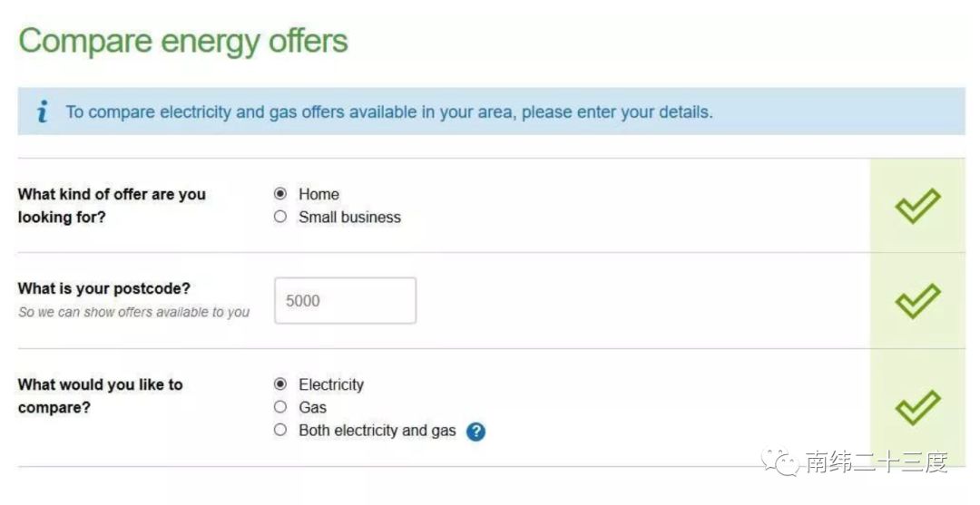This screenshot has width=980, height=505.
Task: Click the 'Small business' label text
Action: [349, 218]
